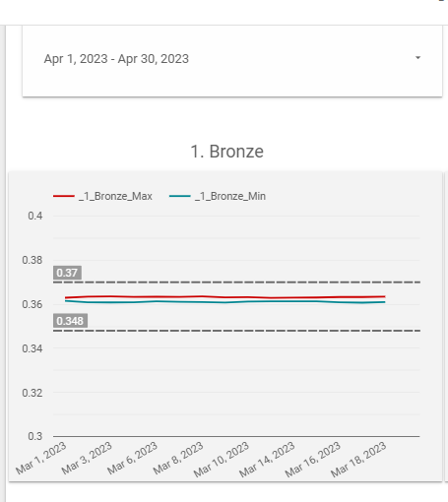Click the 0.4 y-axis label
448x502 pixels.
[35, 216]
